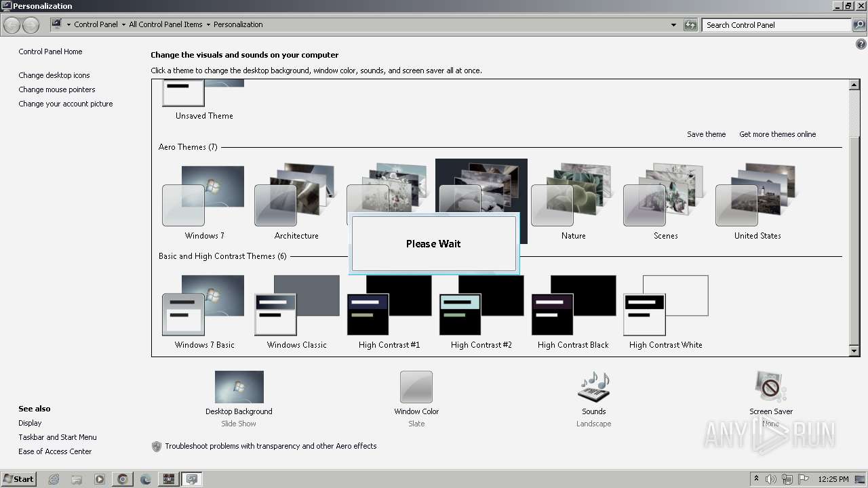Open Internet Explorer from taskbar
Screen dimensions: 868x488
tap(54, 479)
